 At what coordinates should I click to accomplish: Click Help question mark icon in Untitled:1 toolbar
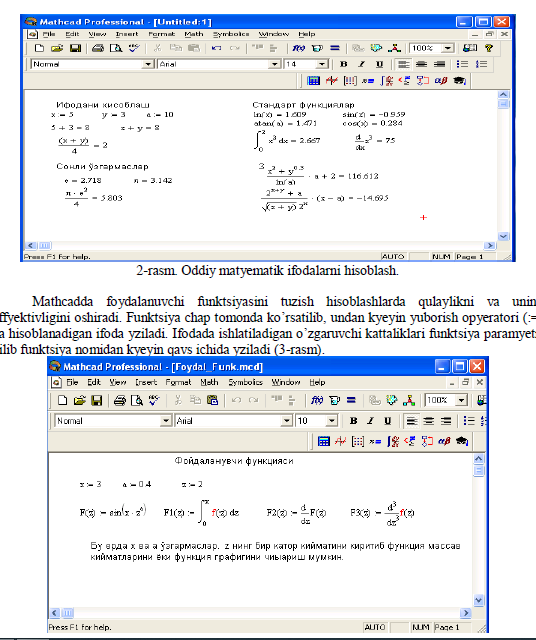tap(489, 48)
